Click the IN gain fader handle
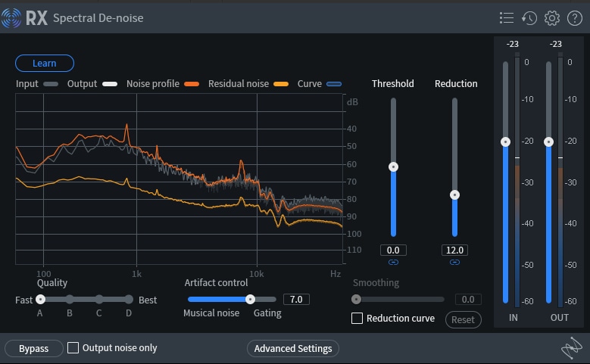The image size is (590, 364). (505, 142)
